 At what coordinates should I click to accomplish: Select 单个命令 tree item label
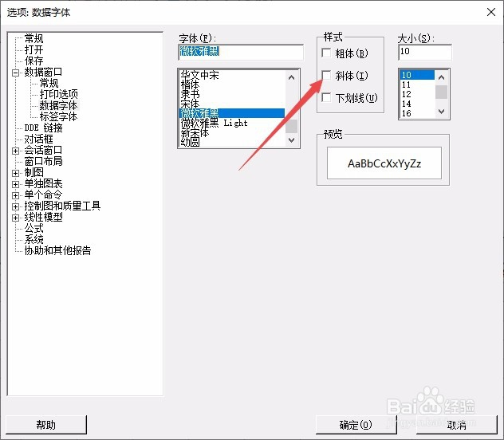point(43,195)
